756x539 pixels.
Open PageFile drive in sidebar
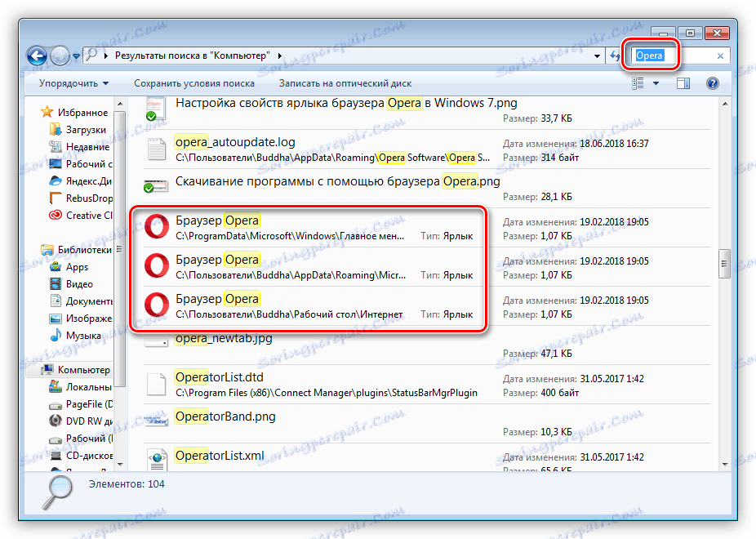click(81, 404)
